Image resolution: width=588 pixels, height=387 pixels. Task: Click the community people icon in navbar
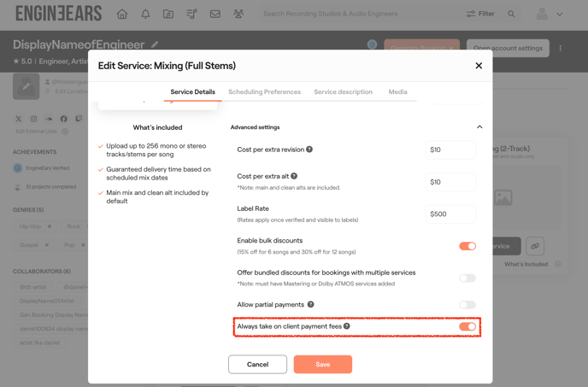point(238,15)
